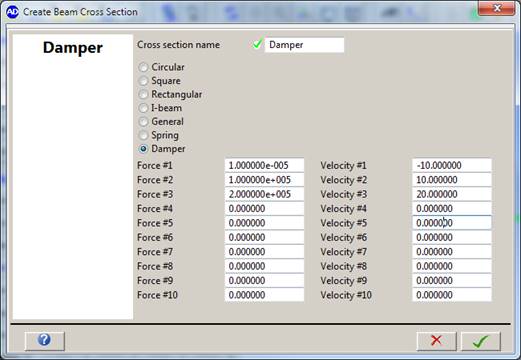Focus the Velocity #4 input box
The image size is (521, 360).
pyautogui.click(x=452, y=209)
